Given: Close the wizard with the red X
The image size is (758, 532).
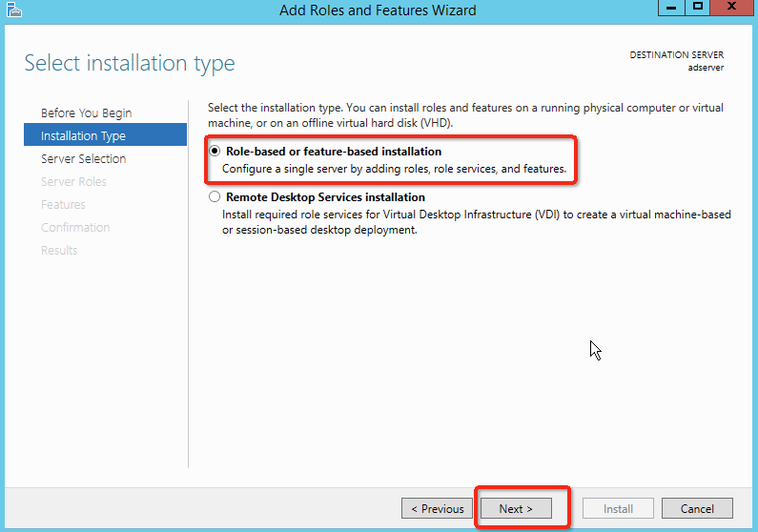Looking at the screenshot, I should point(732,8).
